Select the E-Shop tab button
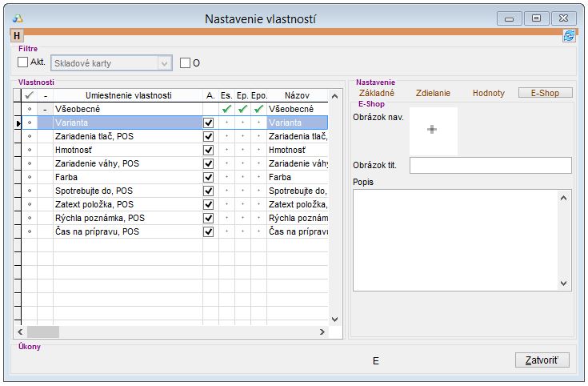This screenshot has height=386, width=588. (545, 93)
